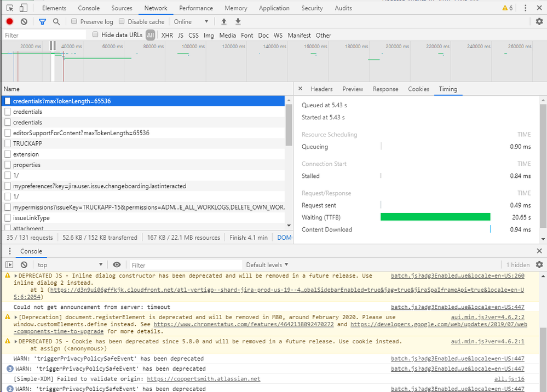Open the chromestatus.com features link
This screenshot has width=547, height=392.
[x=244, y=324]
